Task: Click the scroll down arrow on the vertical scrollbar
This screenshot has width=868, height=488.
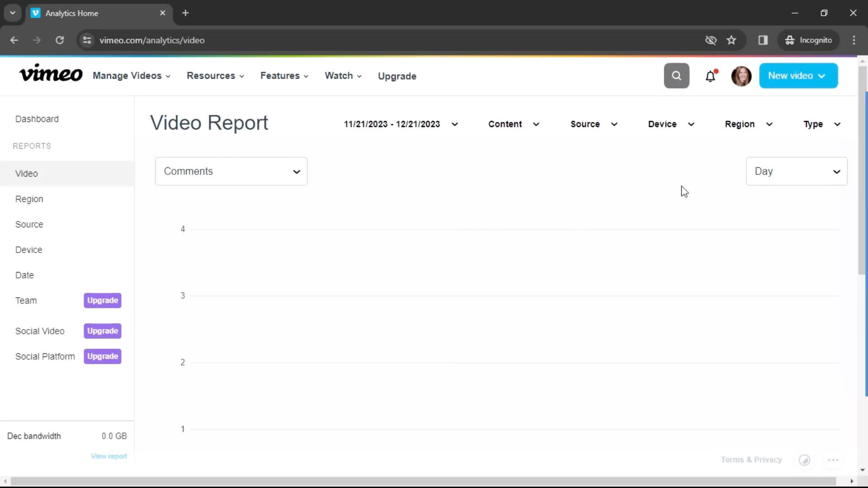Action: [x=862, y=470]
